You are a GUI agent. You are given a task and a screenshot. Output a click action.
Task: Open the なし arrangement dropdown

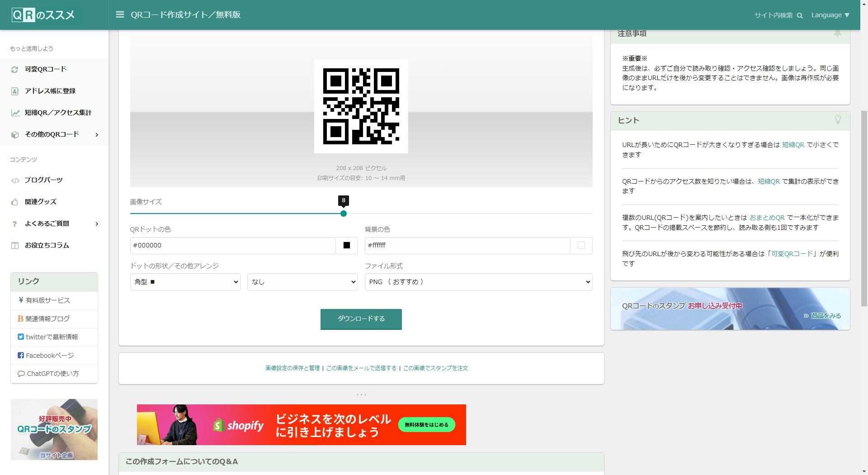[x=302, y=282]
